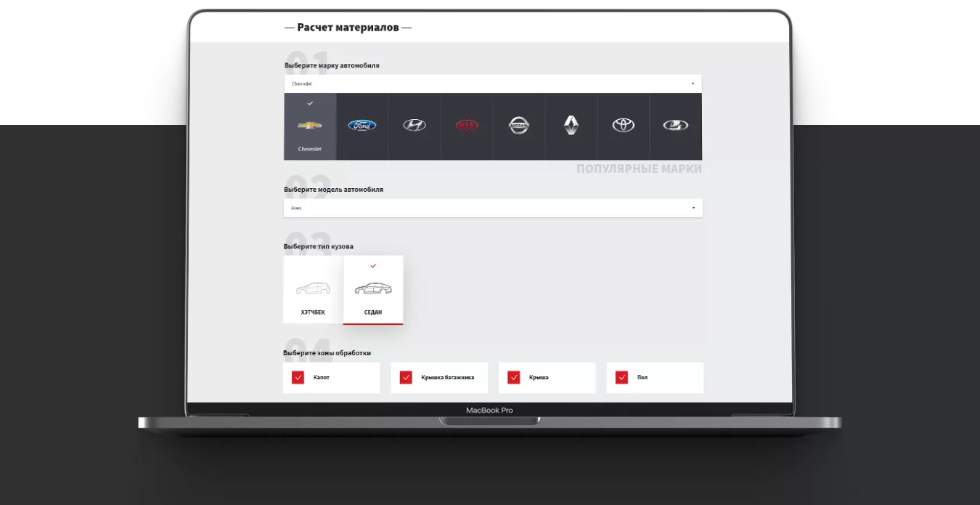980x505 pixels.
Task: Click the Выберите модель автомобиля label
Action: point(333,190)
